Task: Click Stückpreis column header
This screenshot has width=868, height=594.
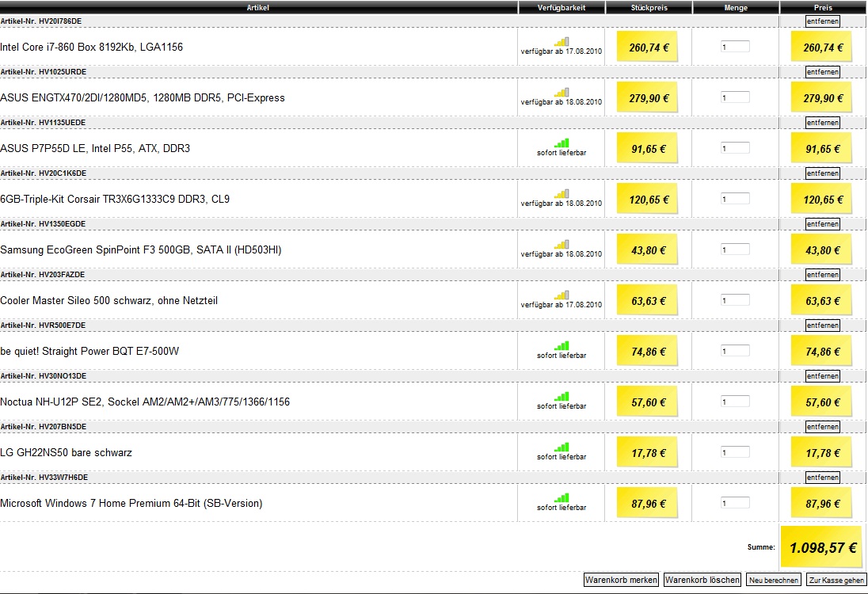Action: (649, 7)
